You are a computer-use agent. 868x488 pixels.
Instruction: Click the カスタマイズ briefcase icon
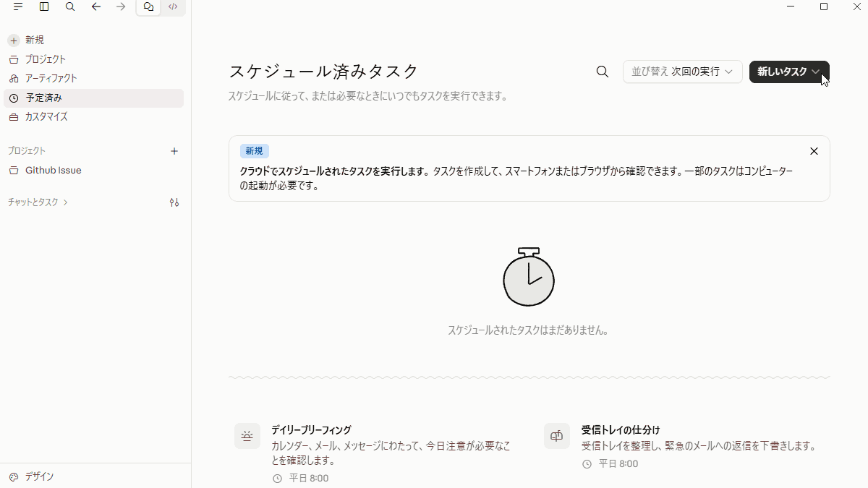pyautogui.click(x=14, y=116)
